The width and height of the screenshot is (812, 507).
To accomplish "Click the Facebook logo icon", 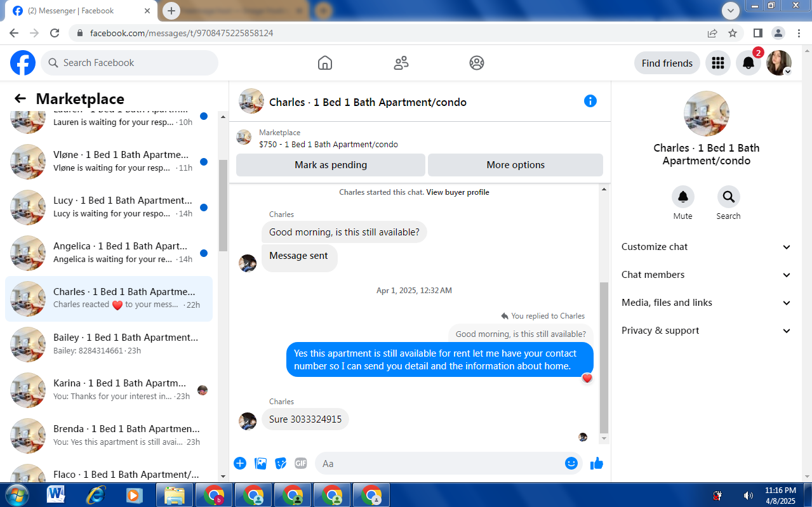I will pyautogui.click(x=23, y=63).
